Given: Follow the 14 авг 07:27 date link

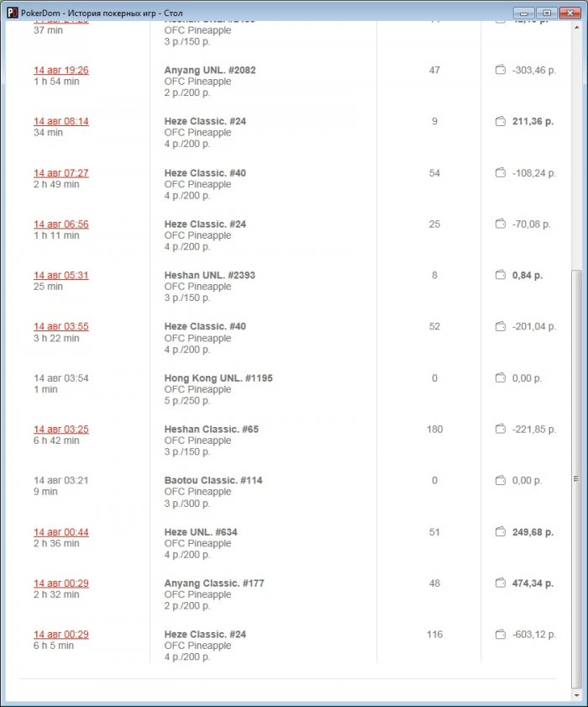Looking at the screenshot, I should (x=61, y=173).
